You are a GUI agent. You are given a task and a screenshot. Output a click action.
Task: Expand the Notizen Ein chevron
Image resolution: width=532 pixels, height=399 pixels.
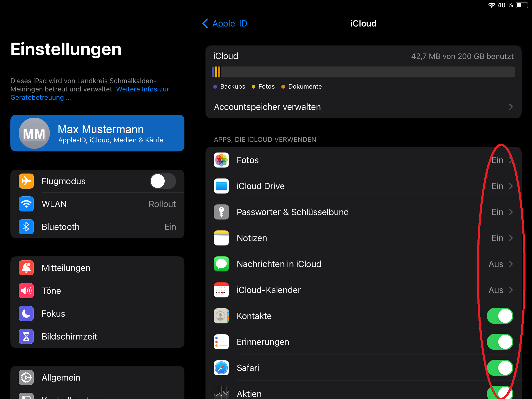(510, 238)
